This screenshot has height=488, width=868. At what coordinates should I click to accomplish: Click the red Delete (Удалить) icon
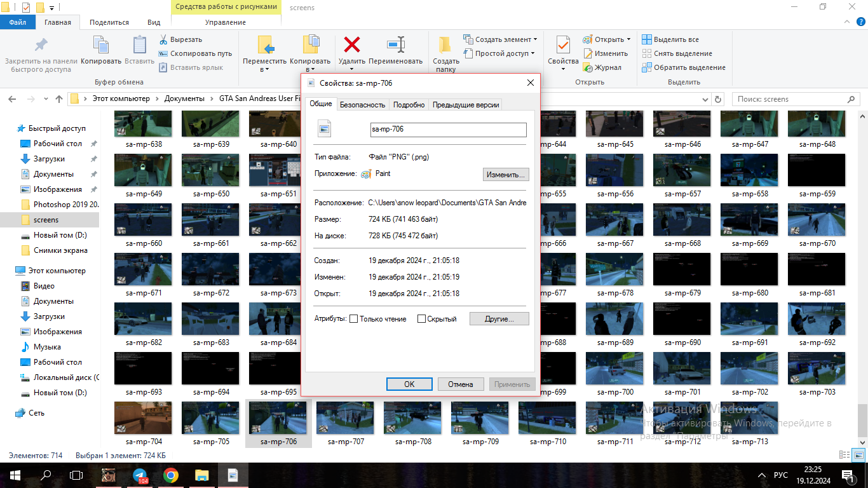pyautogui.click(x=351, y=45)
